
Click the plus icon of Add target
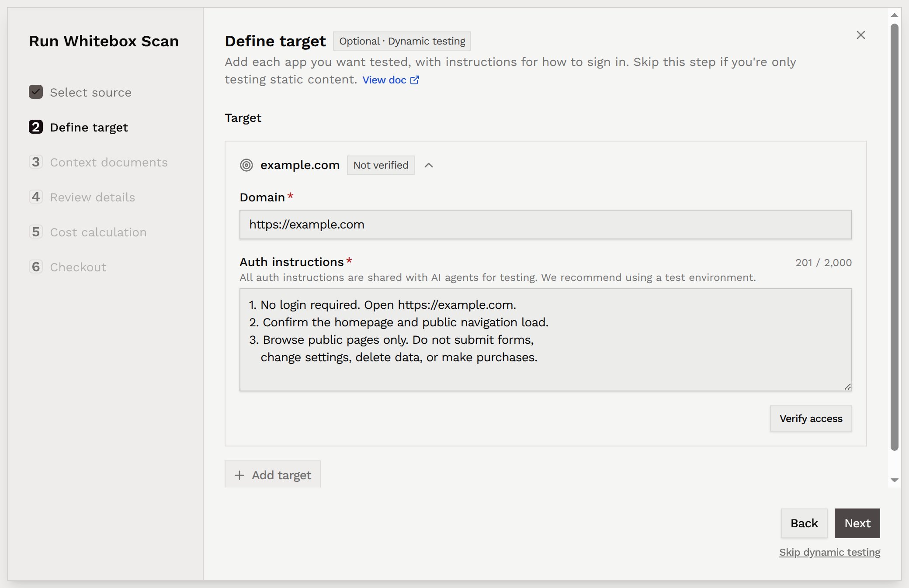click(x=239, y=475)
